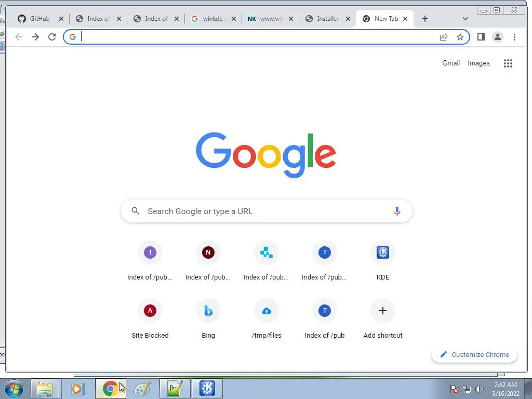Open the green notepad taskbar app
Viewport: 532px width, 399px height.
point(175,389)
